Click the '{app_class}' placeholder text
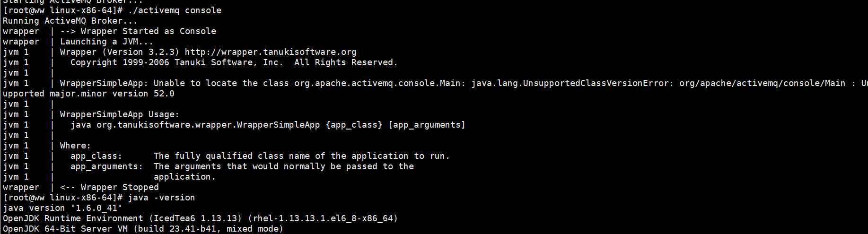 (x=354, y=125)
